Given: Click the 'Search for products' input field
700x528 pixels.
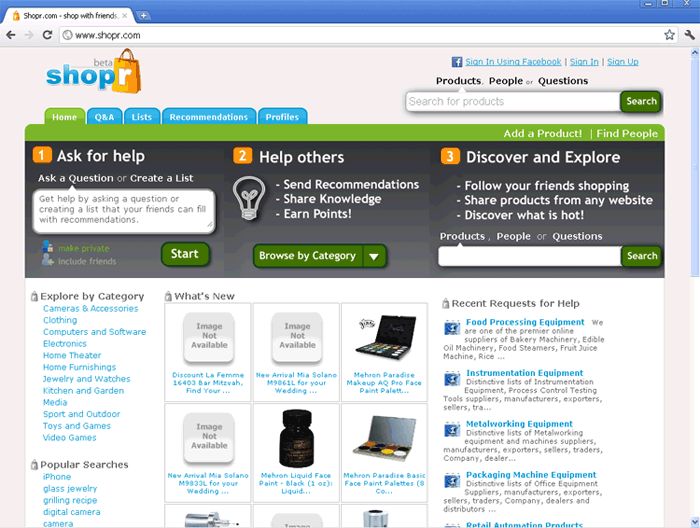Looking at the screenshot, I should point(512,101).
